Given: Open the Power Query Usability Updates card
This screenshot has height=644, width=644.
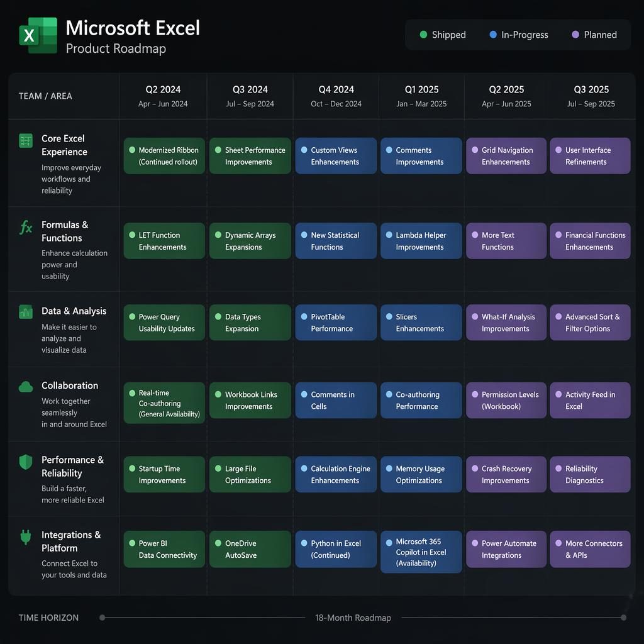Looking at the screenshot, I should [x=164, y=323].
